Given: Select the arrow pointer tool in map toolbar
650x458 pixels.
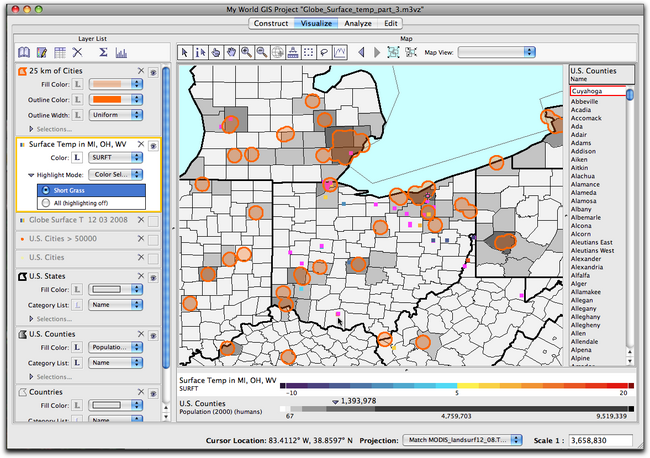Looking at the screenshot, I should pos(185,52).
